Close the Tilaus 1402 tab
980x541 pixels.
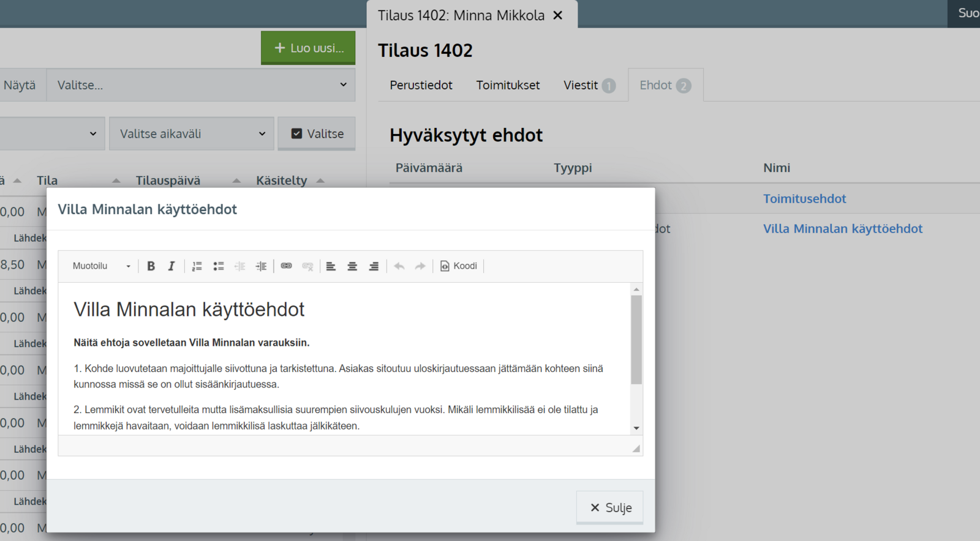[x=558, y=15]
